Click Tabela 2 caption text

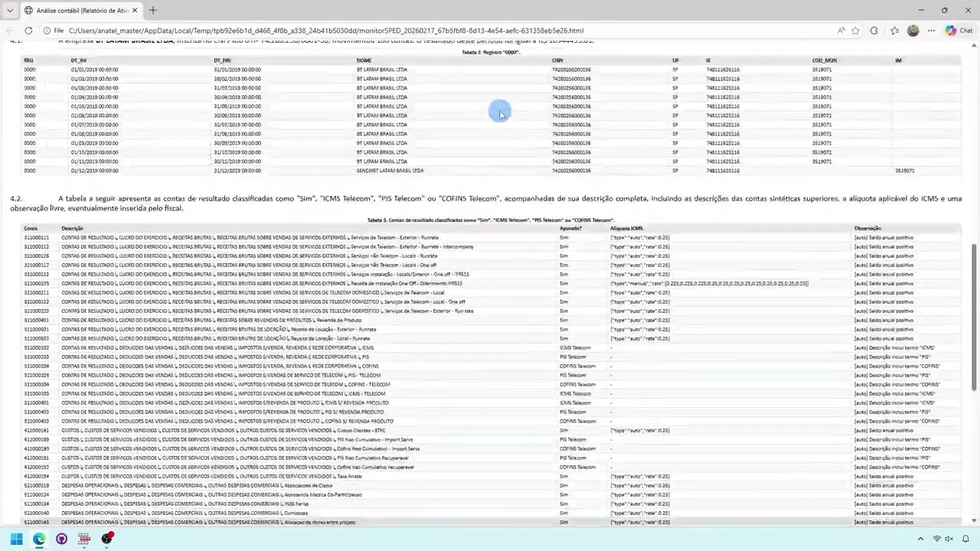point(491,52)
